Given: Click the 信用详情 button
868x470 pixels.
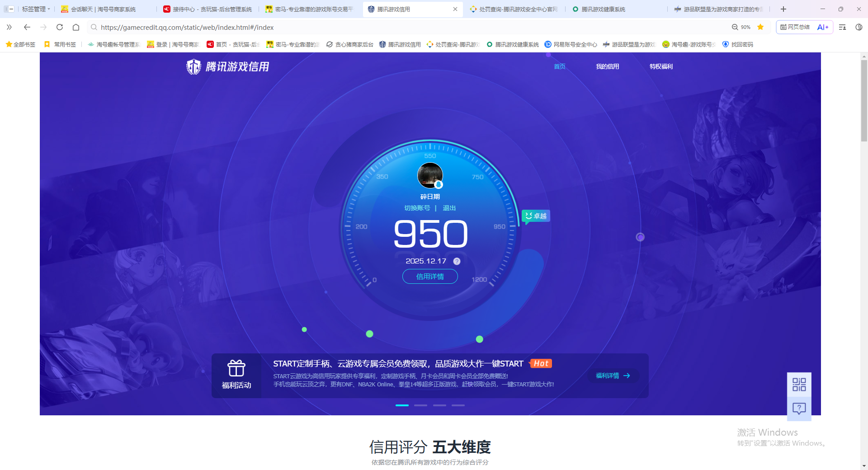Looking at the screenshot, I should point(430,276).
